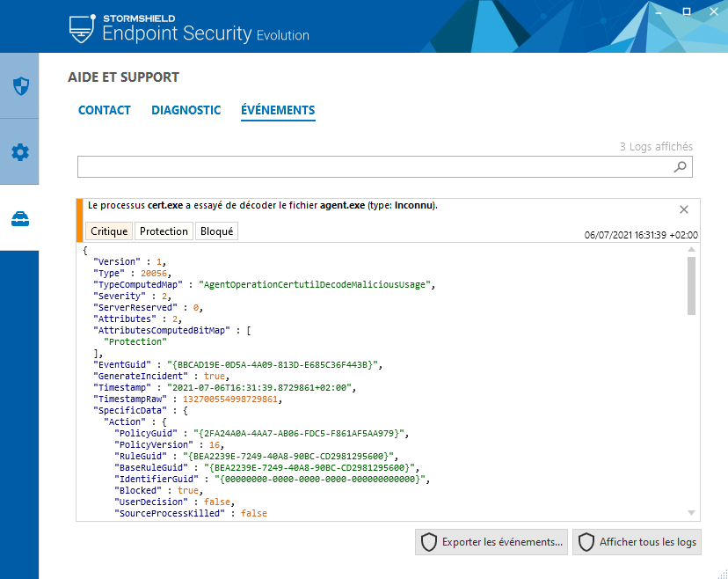
Task: Click shield icon on Exporter les événements
Action: (x=429, y=542)
